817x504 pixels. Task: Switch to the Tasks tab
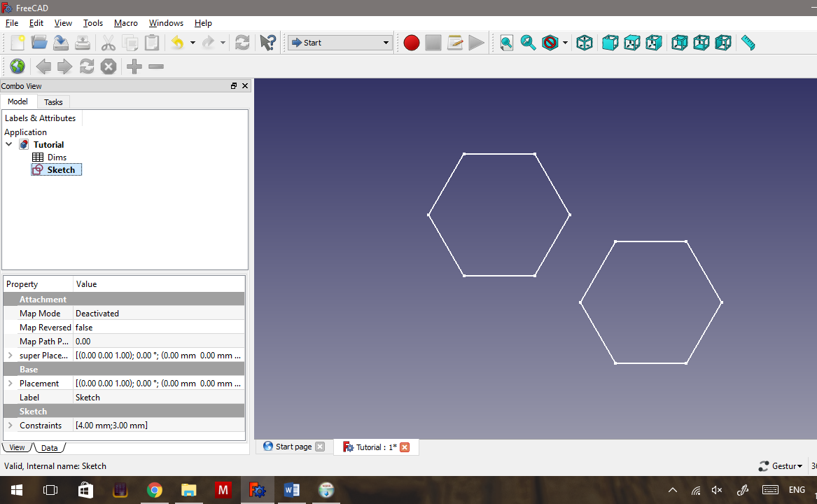[53, 101]
